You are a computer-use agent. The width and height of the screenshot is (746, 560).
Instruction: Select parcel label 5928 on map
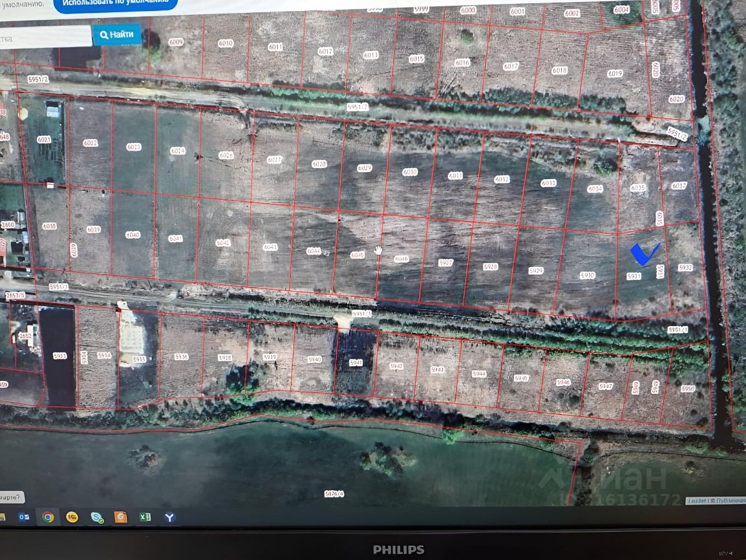click(x=491, y=266)
